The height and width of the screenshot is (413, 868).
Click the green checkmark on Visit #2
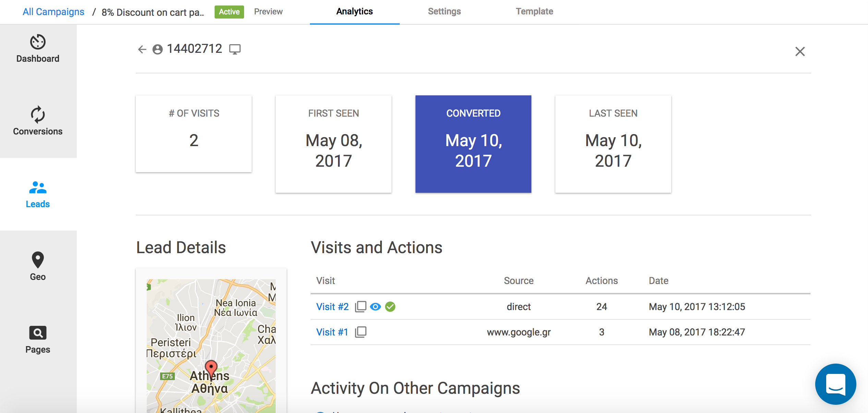pos(390,307)
